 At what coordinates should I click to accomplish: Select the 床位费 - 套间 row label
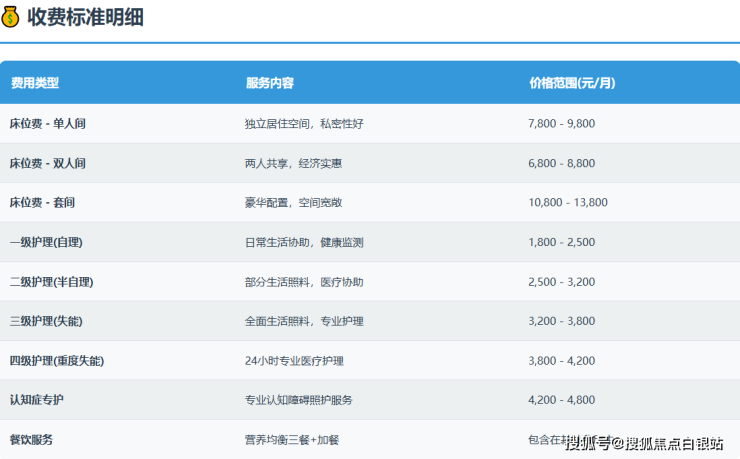[x=42, y=202]
